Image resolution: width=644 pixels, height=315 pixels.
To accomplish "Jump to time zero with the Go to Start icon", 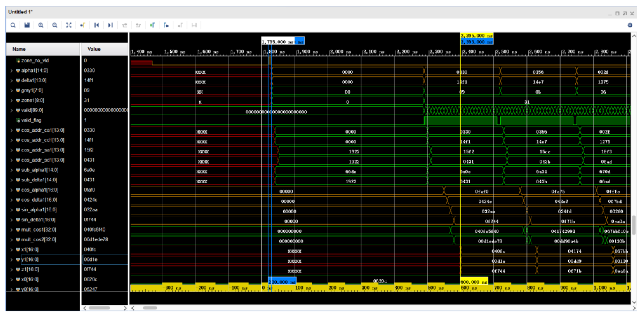I will (x=96, y=25).
